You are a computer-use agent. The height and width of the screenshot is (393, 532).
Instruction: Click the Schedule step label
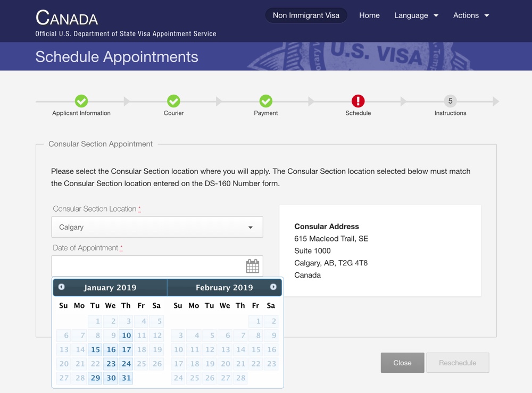point(358,113)
